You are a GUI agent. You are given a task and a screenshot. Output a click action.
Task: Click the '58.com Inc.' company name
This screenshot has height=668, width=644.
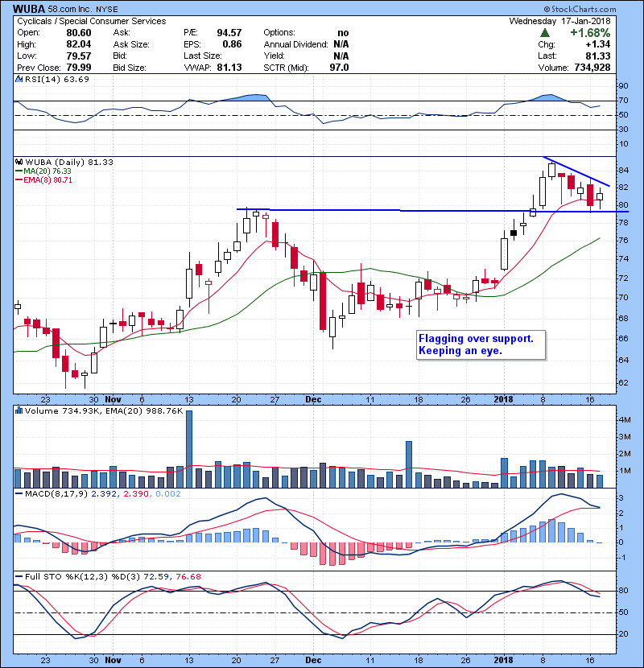click(x=69, y=9)
